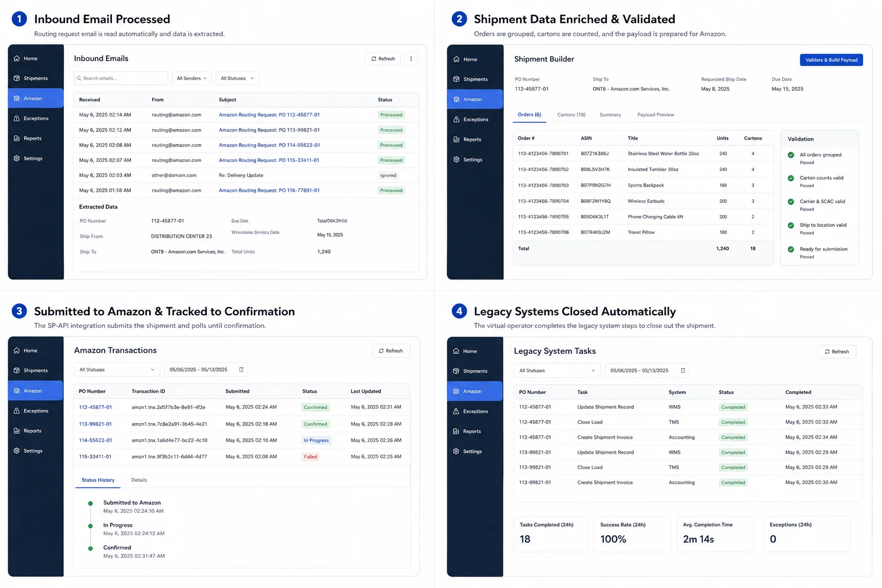The height and width of the screenshot is (588, 882).
Task: Open Home in the Shipment Builder sidebar
Action: pos(466,59)
